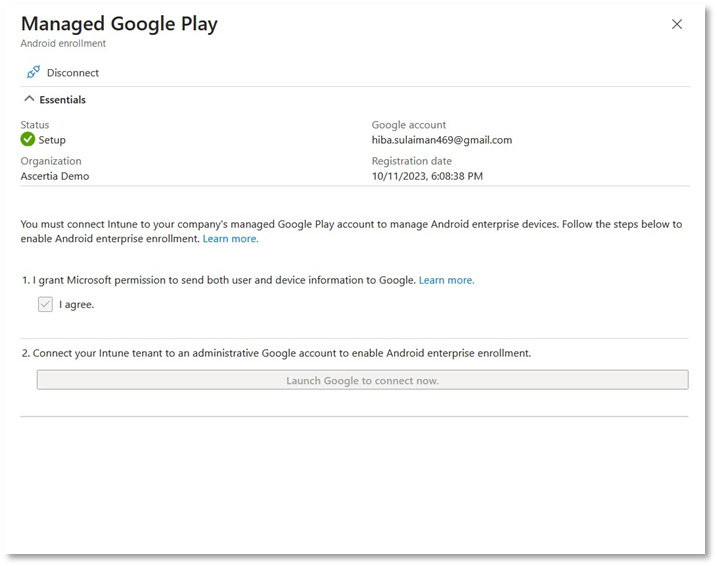
Task: Click the green Setup status checkmark icon
Action: (x=28, y=140)
